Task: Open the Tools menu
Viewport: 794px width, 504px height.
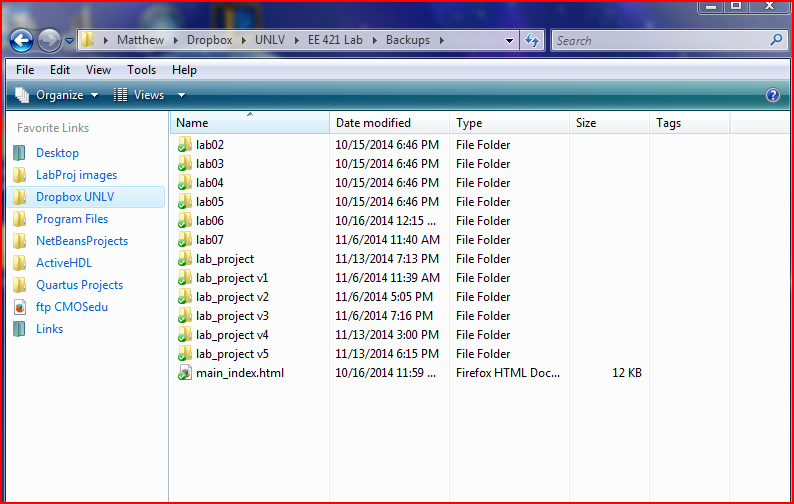Action: [x=141, y=70]
